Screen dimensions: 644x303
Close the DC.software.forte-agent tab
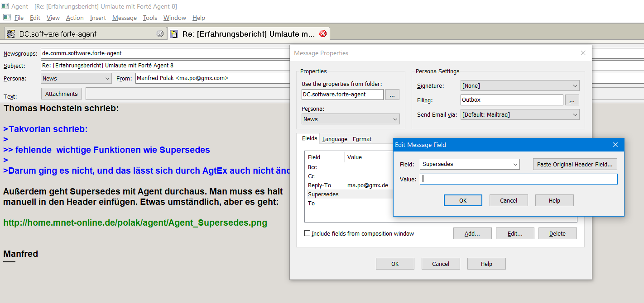(160, 34)
